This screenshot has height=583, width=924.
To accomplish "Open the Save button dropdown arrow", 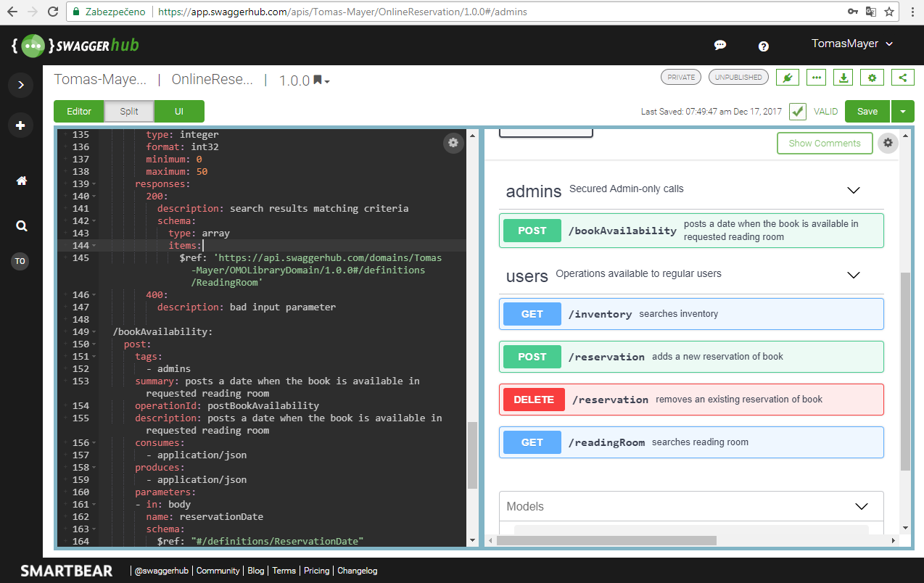I will 902,112.
